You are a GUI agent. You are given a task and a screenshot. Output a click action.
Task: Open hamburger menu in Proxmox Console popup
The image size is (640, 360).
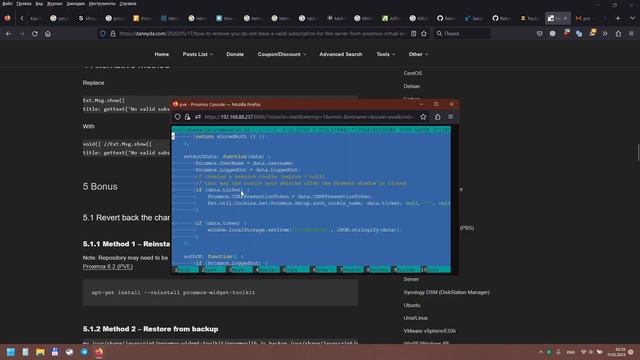(x=451, y=117)
